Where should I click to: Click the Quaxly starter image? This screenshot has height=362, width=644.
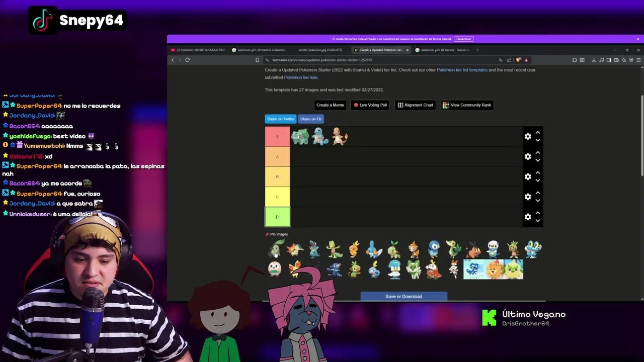pyautogui.click(x=394, y=269)
